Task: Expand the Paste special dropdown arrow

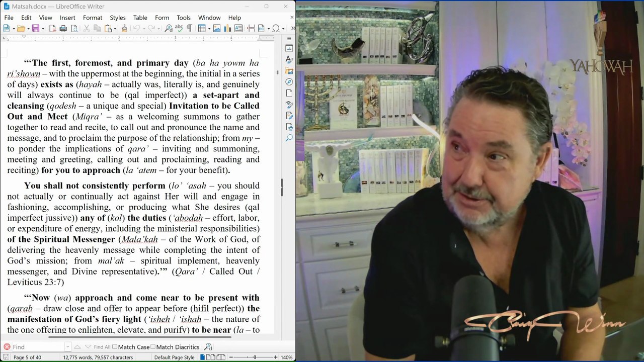Action: pyautogui.click(x=115, y=28)
